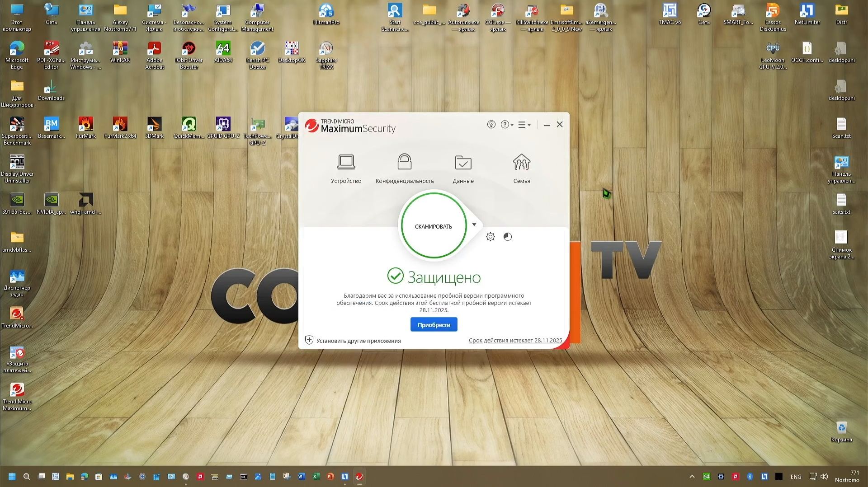Click Установить другие приложения link
This screenshot has height=487, width=868.
pyautogui.click(x=353, y=341)
